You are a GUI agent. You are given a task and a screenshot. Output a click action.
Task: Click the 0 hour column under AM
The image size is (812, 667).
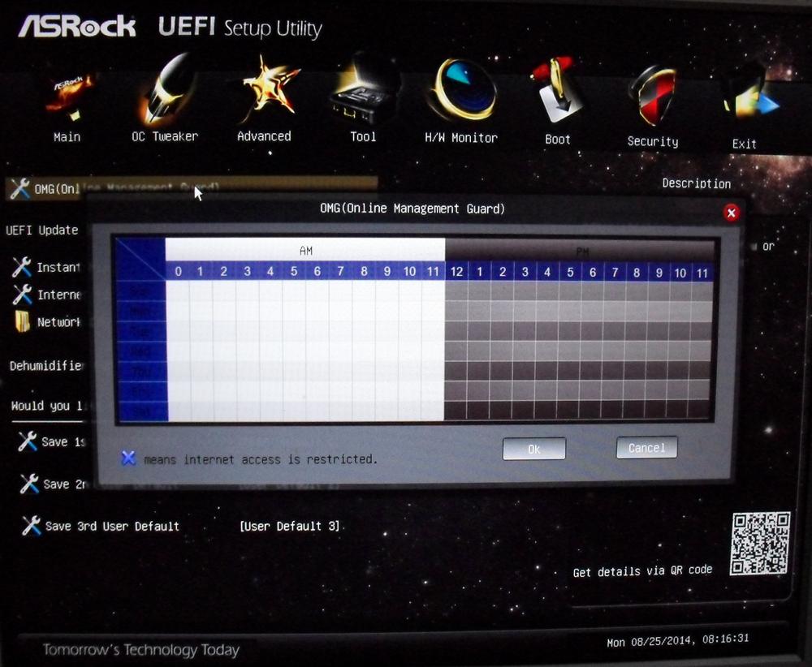tap(178, 271)
